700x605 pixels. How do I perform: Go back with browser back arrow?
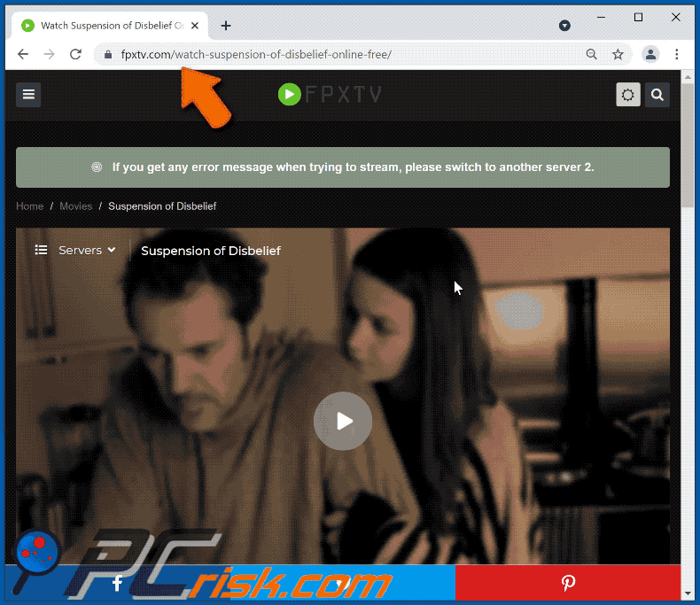coord(23,54)
